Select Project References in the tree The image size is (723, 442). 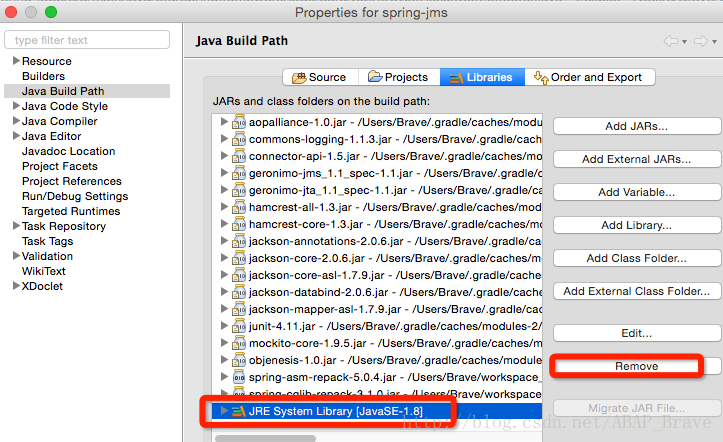point(71,181)
